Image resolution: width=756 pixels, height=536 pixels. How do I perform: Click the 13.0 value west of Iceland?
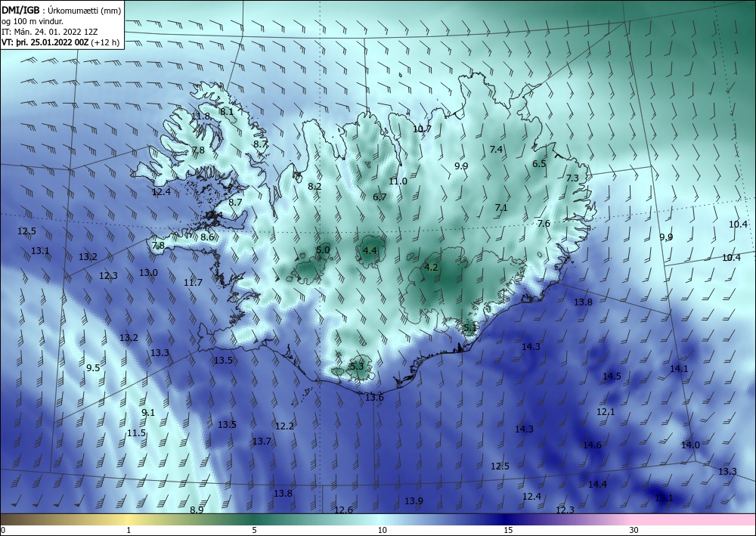[148, 273]
